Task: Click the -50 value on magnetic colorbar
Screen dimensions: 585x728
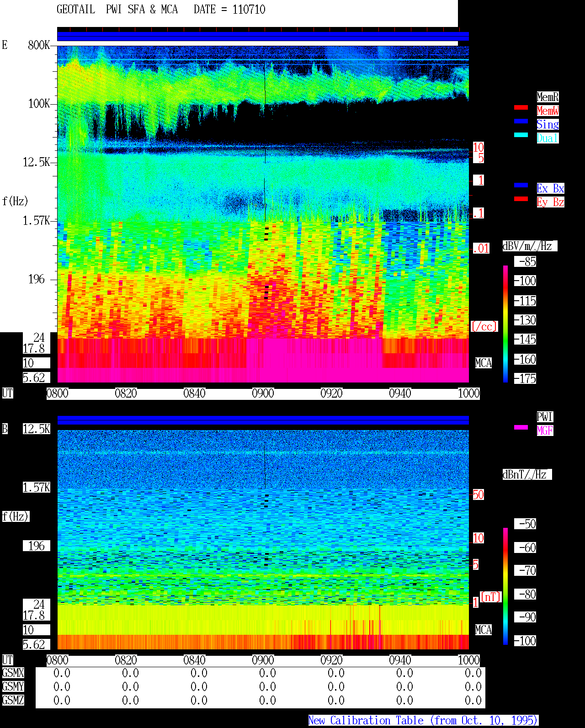Action: (x=525, y=524)
